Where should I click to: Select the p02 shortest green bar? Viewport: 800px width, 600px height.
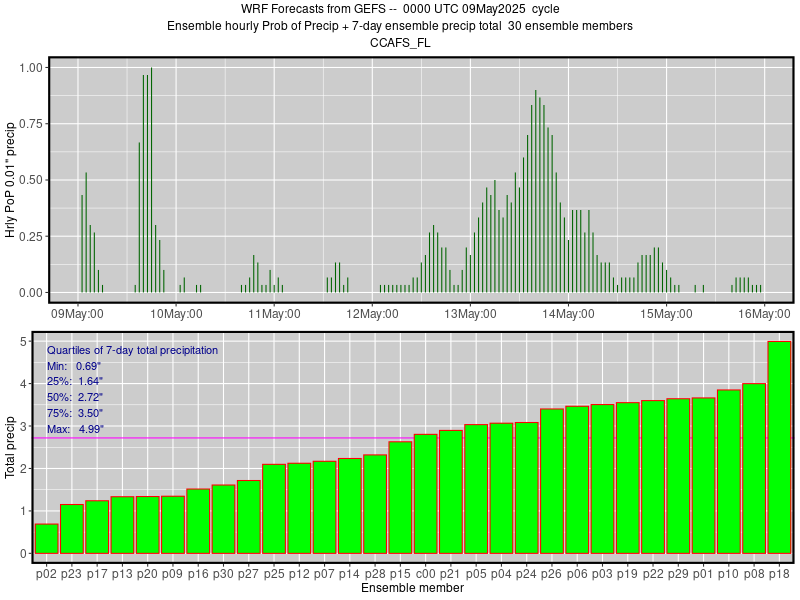(x=46, y=539)
